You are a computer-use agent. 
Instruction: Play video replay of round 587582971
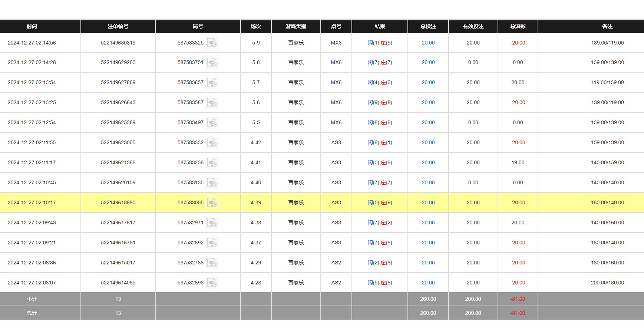212,223
